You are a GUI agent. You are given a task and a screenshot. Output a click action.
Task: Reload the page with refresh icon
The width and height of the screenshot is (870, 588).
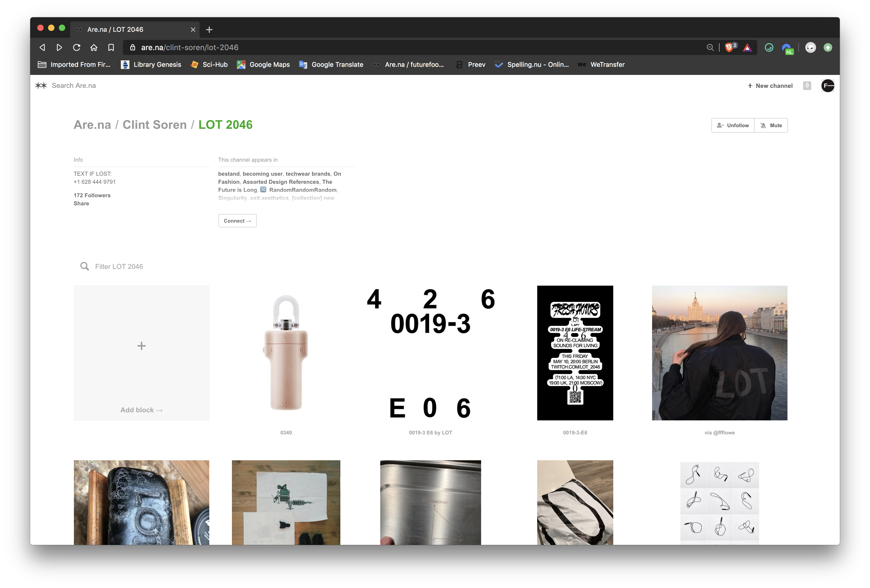(x=77, y=47)
